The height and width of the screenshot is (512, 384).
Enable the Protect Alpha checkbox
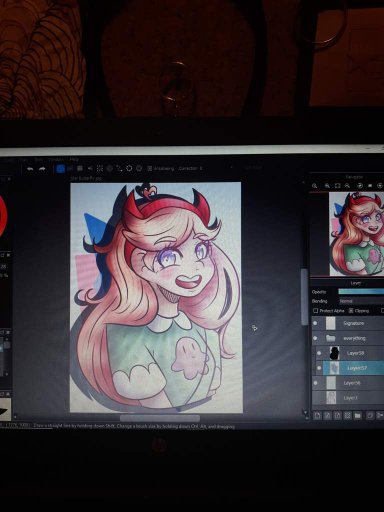tap(315, 311)
